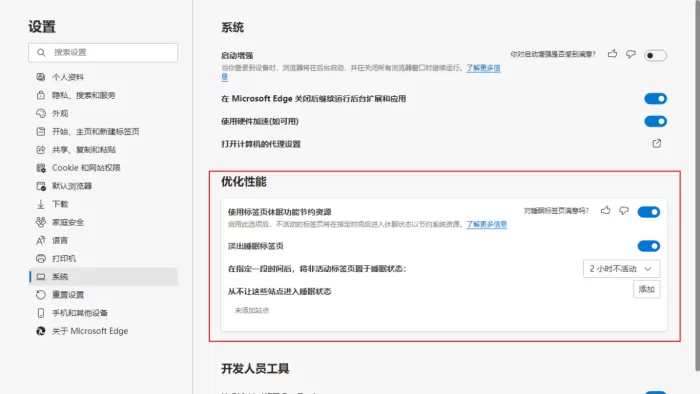Viewport: 700px width, 394px height.
Task: Click the page vertical scrollbar
Action: [x=697, y=186]
